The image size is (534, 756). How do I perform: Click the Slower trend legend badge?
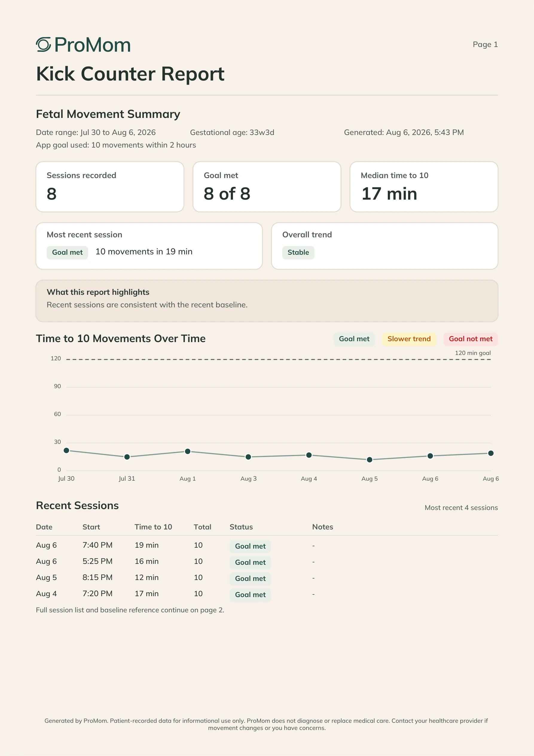click(x=409, y=339)
